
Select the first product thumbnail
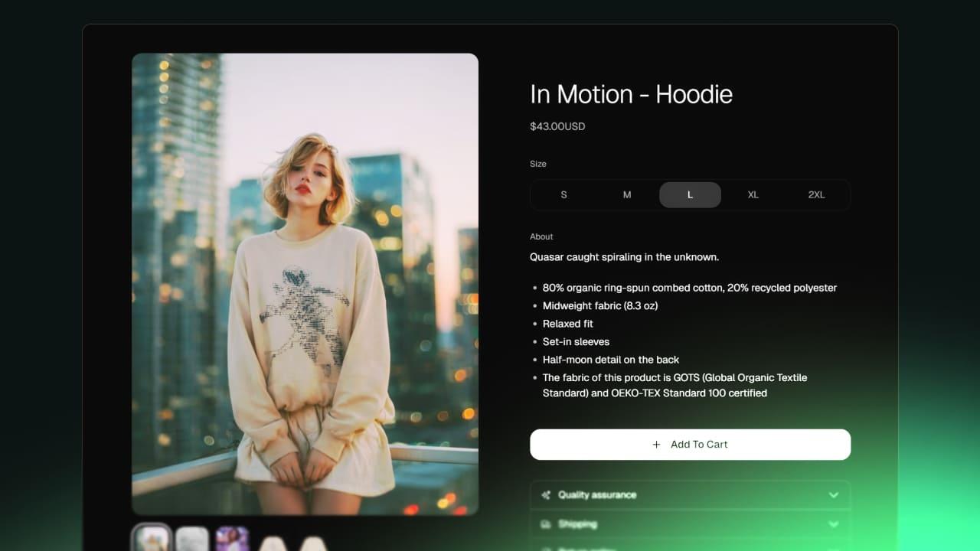coord(151,538)
